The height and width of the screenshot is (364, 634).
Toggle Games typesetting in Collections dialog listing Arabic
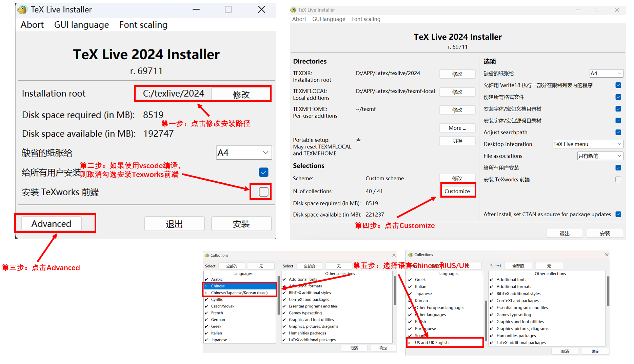[x=337, y=313]
